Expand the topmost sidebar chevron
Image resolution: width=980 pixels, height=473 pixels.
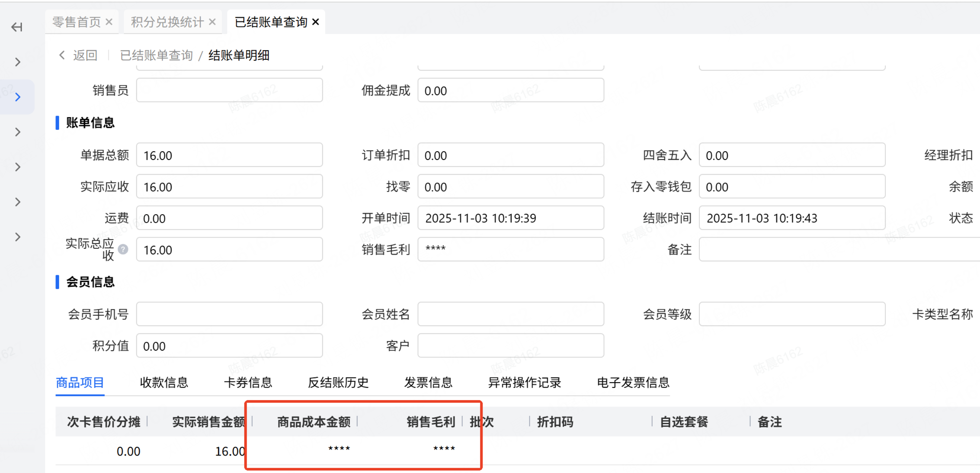[17, 62]
